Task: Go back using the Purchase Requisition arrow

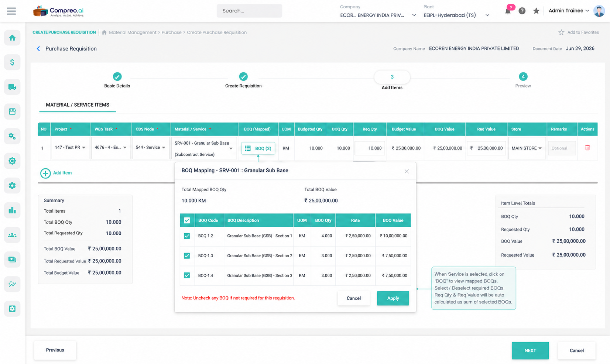Action: [x=38, y=49]
